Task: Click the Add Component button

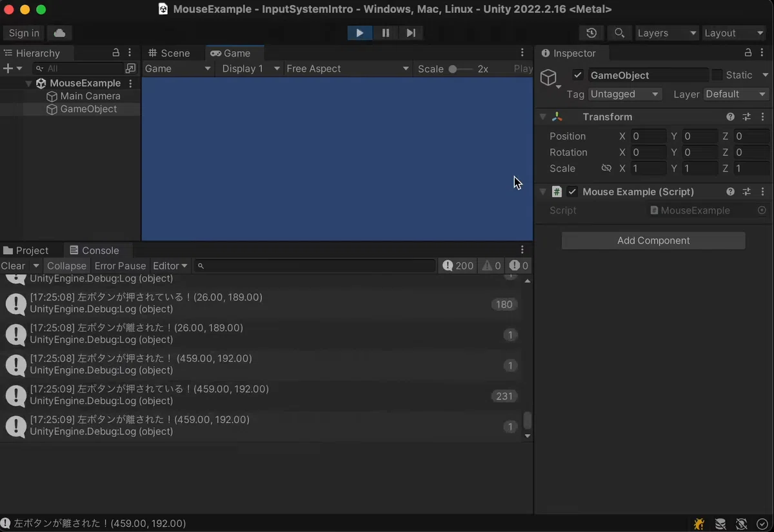Action: click(x=653, y=241)
